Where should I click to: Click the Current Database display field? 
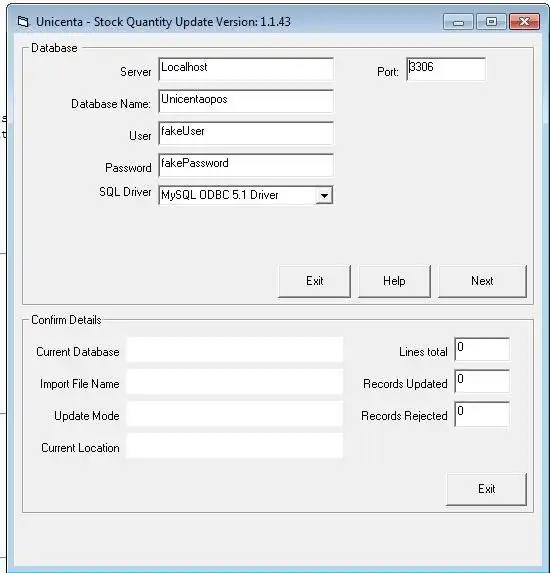point(234,350)
